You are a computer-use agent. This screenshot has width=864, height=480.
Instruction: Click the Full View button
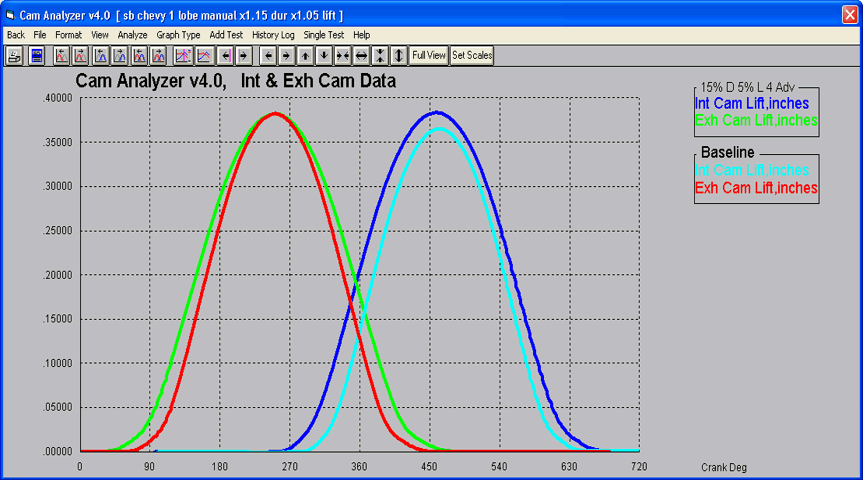pyautogui.click(x=429, y=56)
